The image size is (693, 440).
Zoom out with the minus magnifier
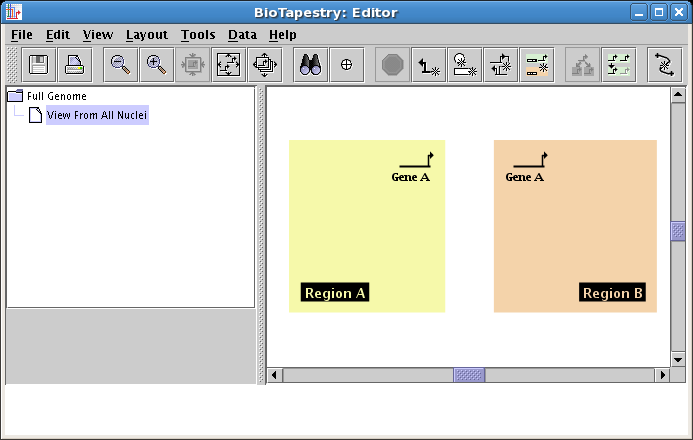tap(121, 65)
